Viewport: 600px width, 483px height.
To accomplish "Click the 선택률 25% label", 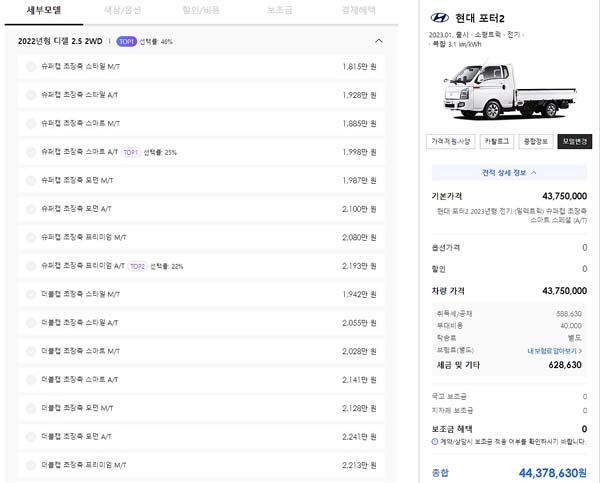I will click(160, 152).
